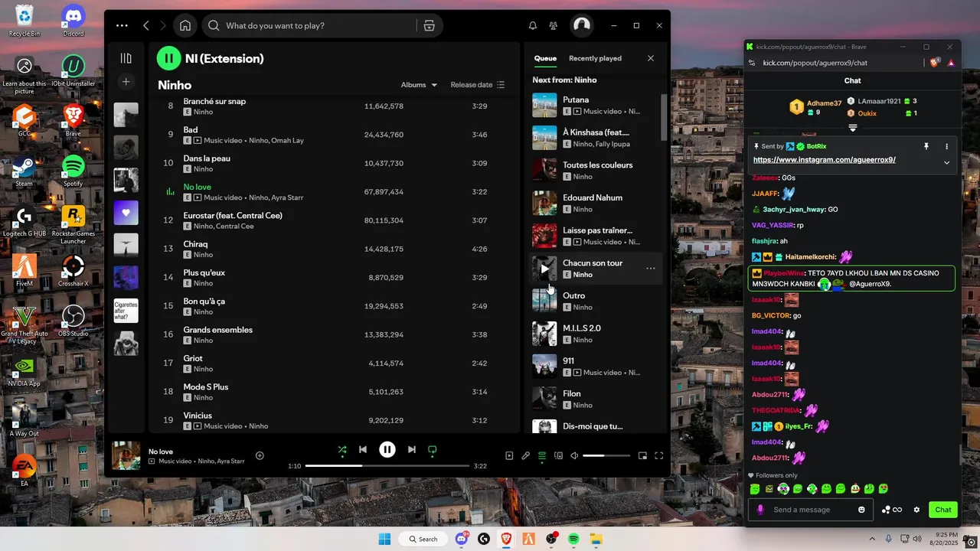
Task: Seek within the song progress bar
Action: [387, 465]
